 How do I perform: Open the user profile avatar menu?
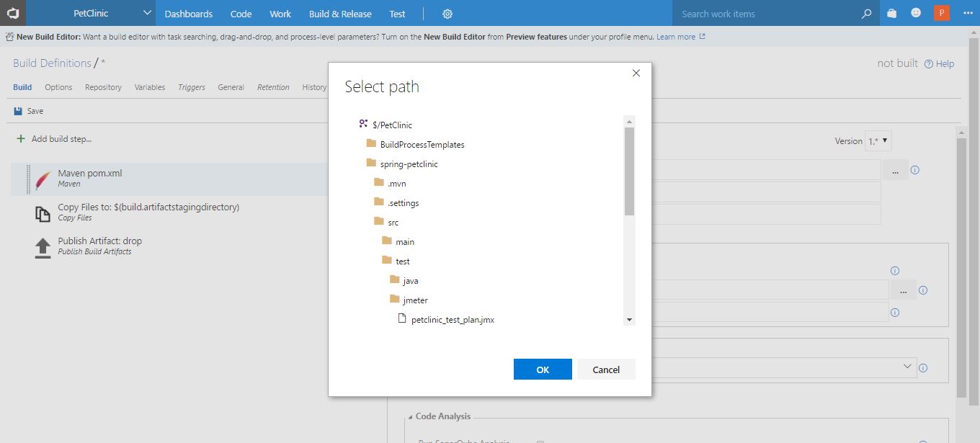(941, 13)
